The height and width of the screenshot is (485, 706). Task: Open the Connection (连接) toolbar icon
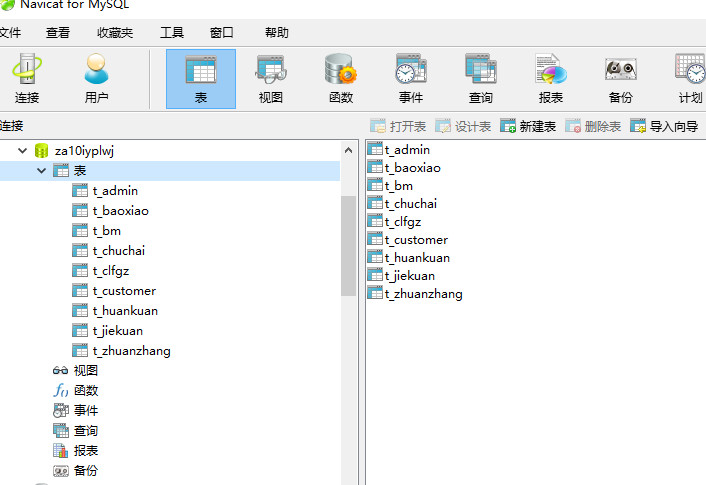tap(27, 79)
